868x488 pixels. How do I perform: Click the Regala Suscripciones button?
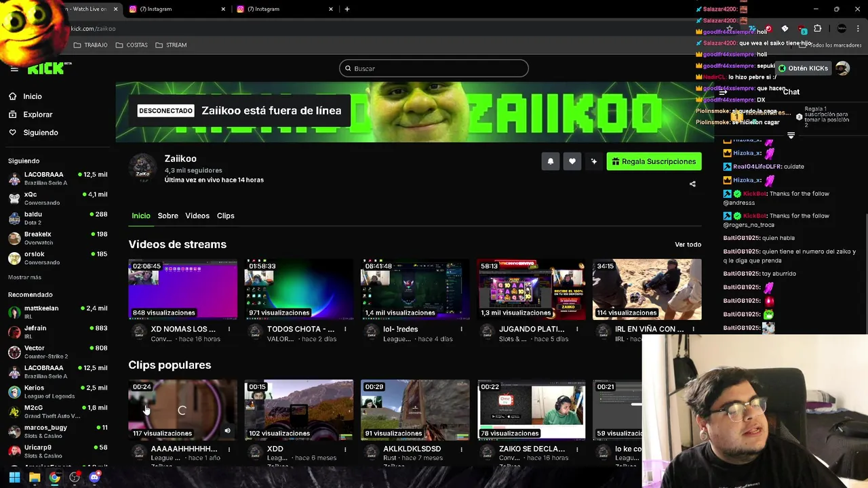click(654, 161)
